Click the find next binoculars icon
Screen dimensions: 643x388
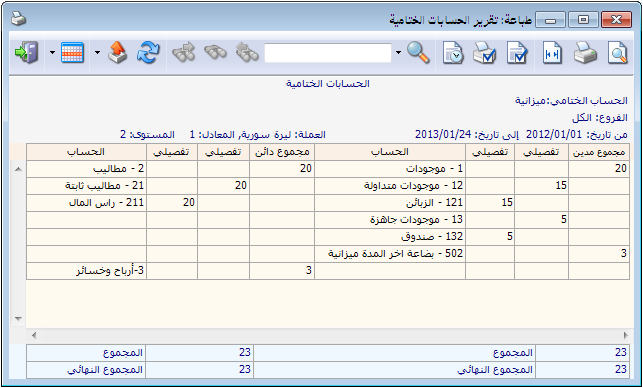[x=183, y=53]
